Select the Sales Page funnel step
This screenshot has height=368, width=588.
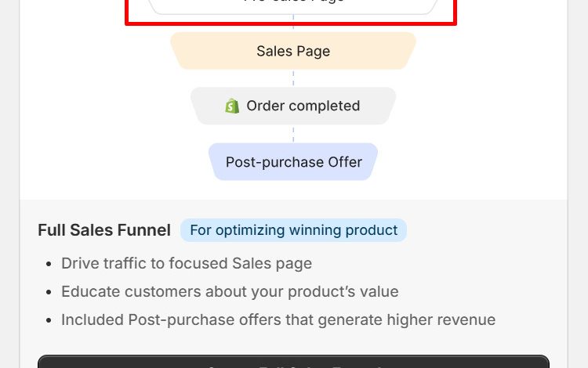coord(293,51)
